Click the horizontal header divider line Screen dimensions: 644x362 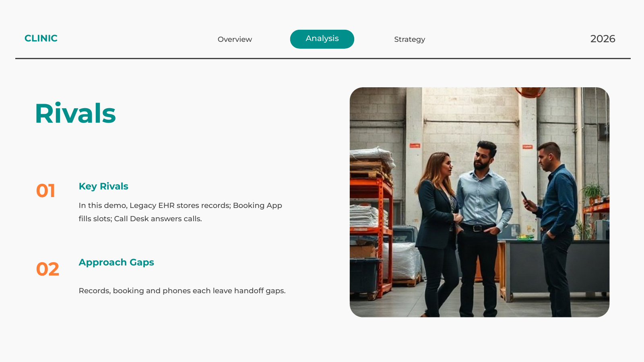323,58
